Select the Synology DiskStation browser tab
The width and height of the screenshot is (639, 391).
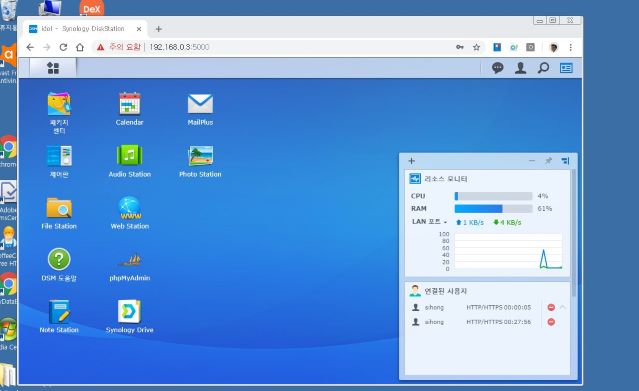tap(86, 29)
